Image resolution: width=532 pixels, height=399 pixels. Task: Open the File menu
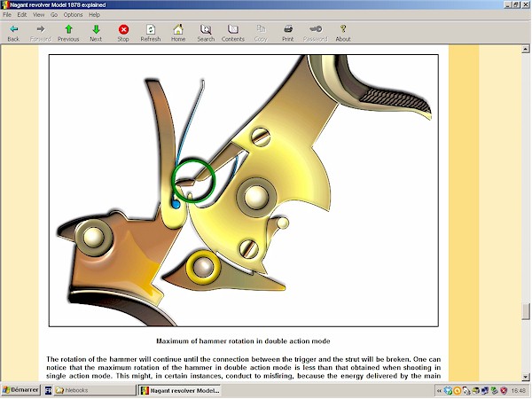coord(7,14)
